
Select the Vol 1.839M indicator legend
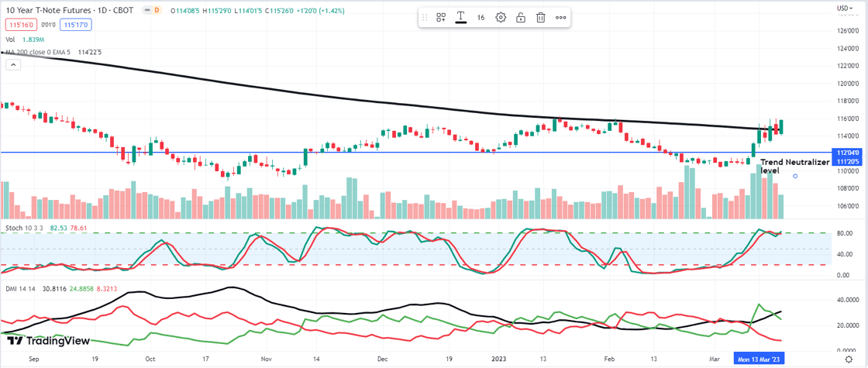pos(23,40)
